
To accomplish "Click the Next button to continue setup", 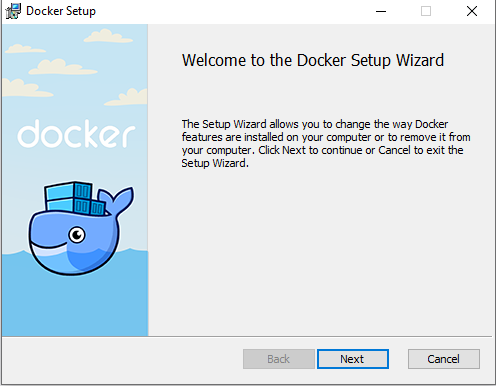I will tap(353, 359).
